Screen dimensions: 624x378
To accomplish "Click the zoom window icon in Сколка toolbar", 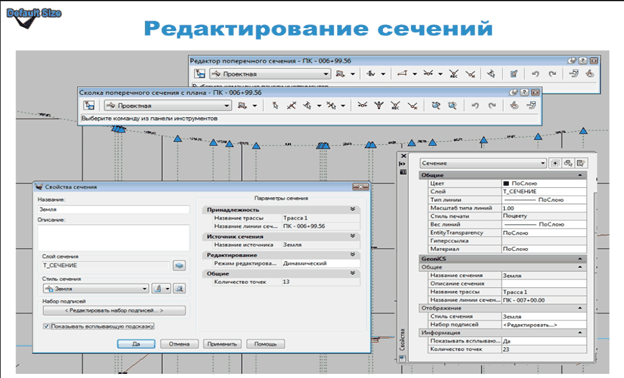I will pyautogui.click(x=452, y=106).
